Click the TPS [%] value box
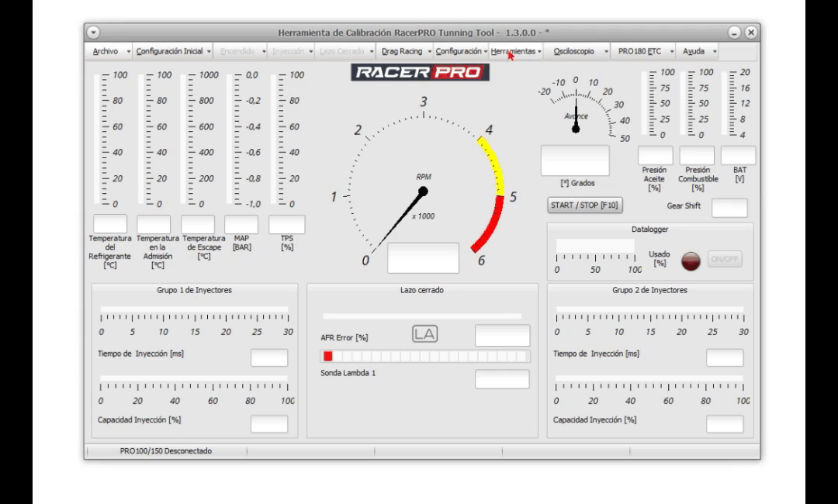Screen dimensions: 838x504 tap(287, 224)
